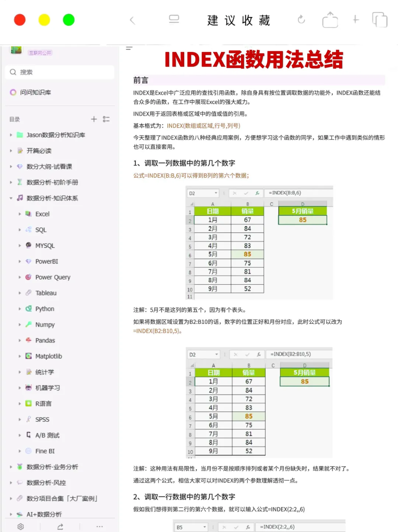Expand 数分大纲-试看课
This screenshot has width=398, height=532.
click(x=11, y=167)
